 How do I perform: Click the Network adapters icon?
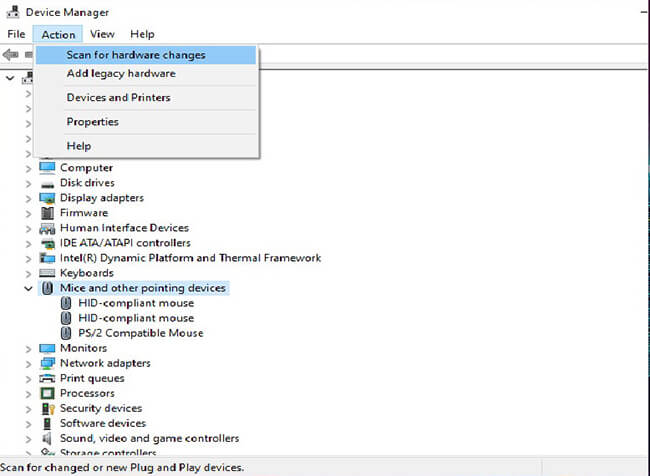(47, 363)
